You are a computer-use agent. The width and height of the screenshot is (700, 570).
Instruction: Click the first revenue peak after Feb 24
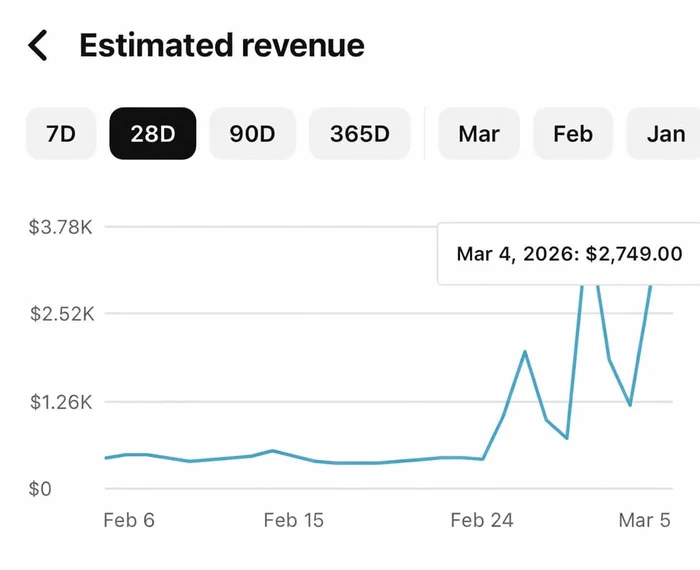[525, 352]
